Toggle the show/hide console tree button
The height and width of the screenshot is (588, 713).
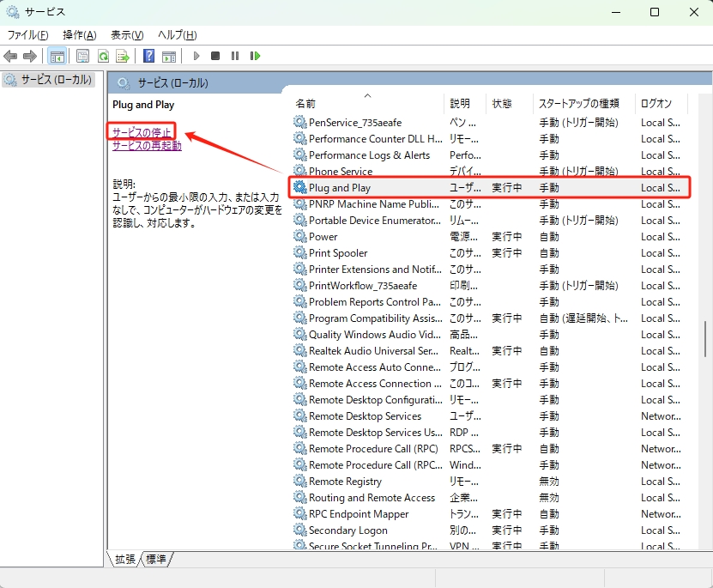tap(57, 56)
